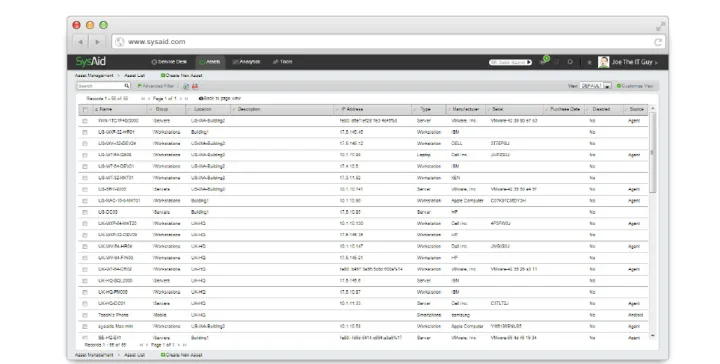The image size is (720, 364).
Task: Click the favorites star icon
Action: [x=589, y=62]
